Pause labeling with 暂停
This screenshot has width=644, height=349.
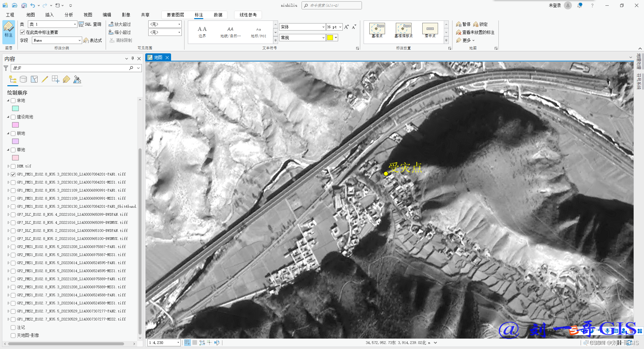(x=463, y=24)
